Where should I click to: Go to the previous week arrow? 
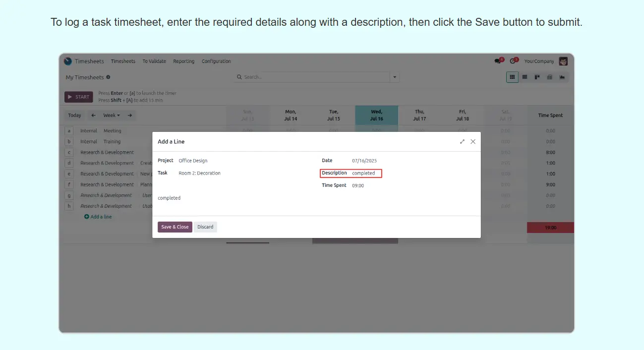coord(93,116)
